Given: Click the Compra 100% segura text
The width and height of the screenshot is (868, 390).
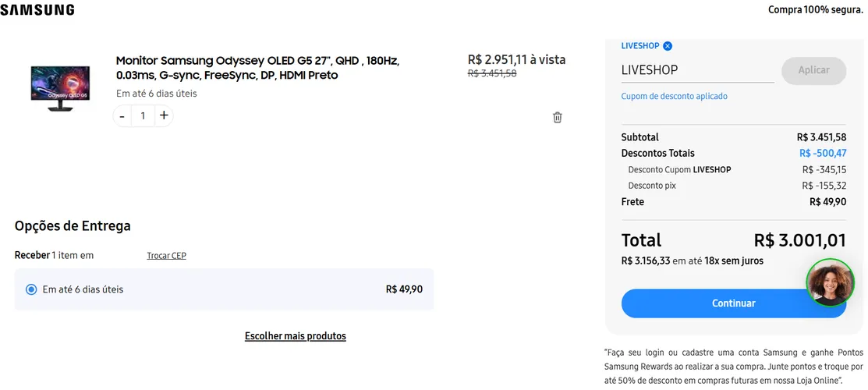Looking at the screenshot, I should pyautogui.click(x=816, y=9).
